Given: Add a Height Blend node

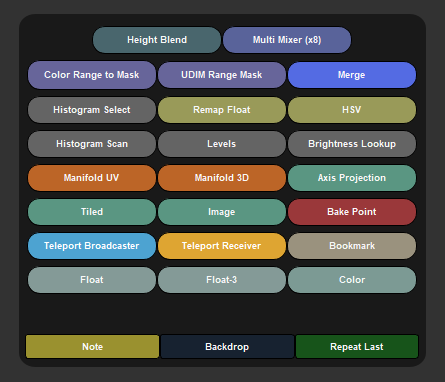Looking at the screenshot, I should tap(157, 40).
